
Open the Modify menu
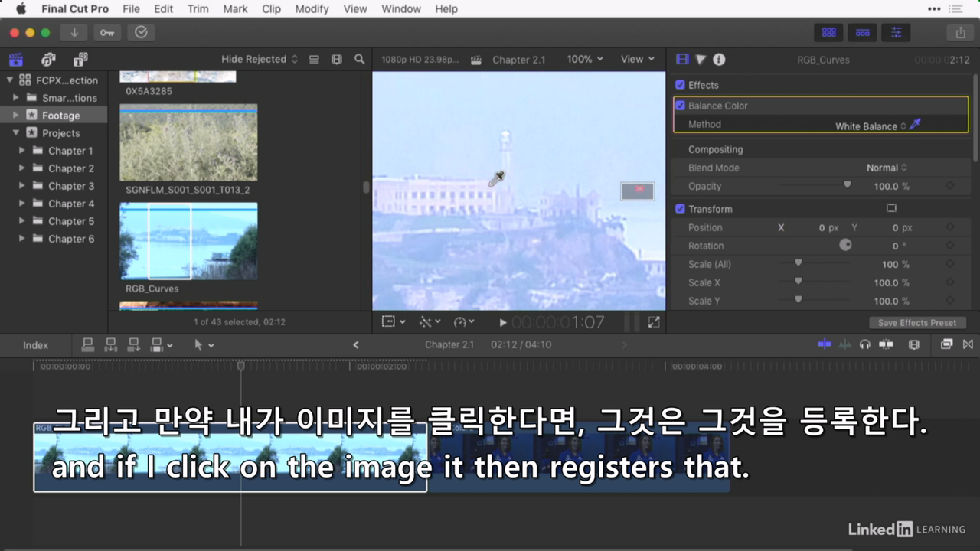(x=312, y=9)
